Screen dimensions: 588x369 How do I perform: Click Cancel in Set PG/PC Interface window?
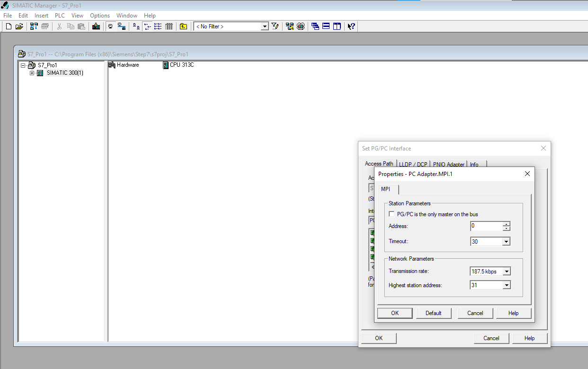[491, 338]
